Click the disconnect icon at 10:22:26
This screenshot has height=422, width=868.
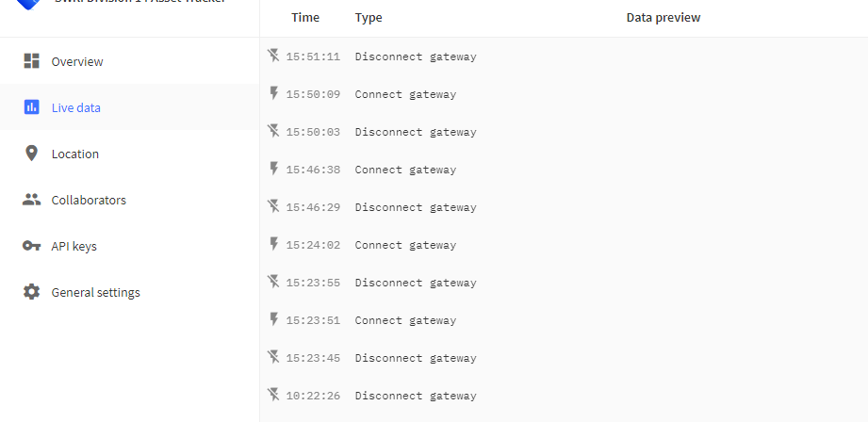click(x=273, y=395)
